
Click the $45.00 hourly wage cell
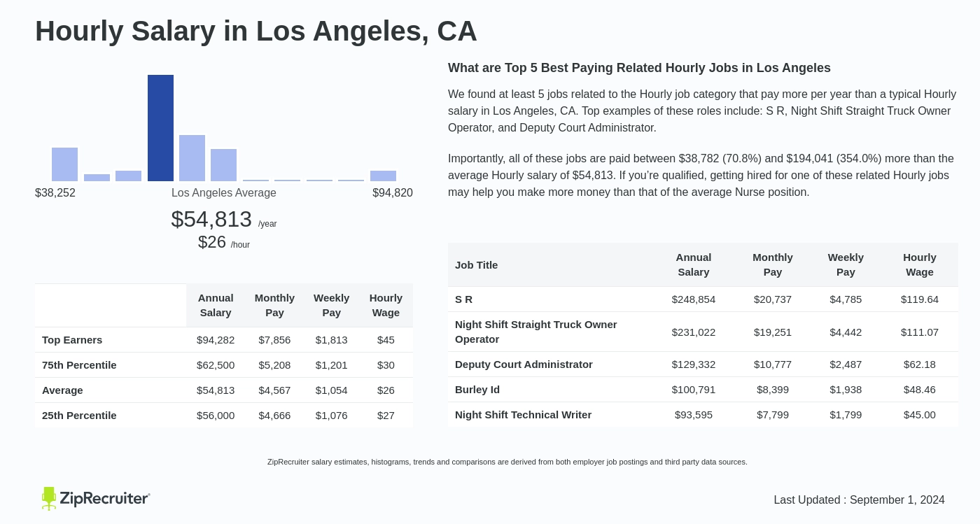920,415
